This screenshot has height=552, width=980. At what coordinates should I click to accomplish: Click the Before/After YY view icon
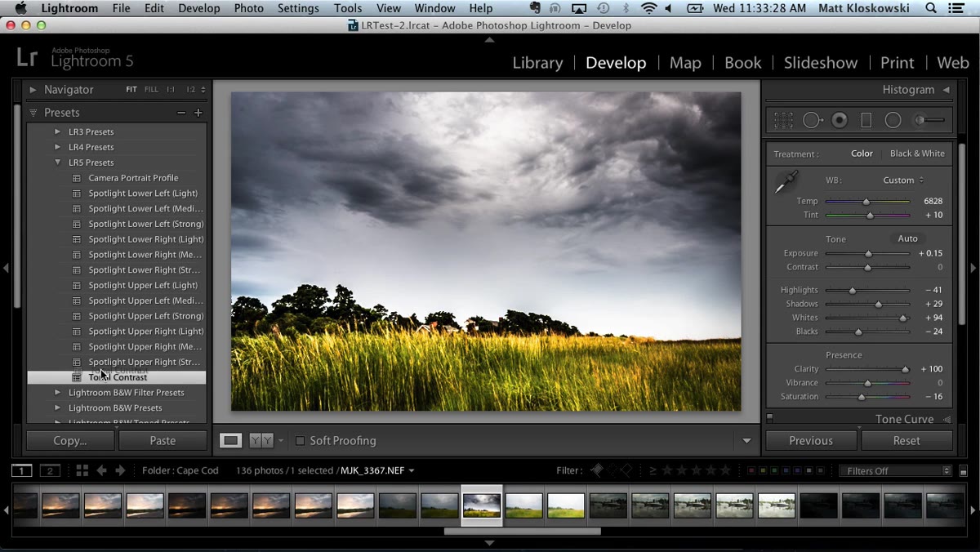(x=261, y=440)
